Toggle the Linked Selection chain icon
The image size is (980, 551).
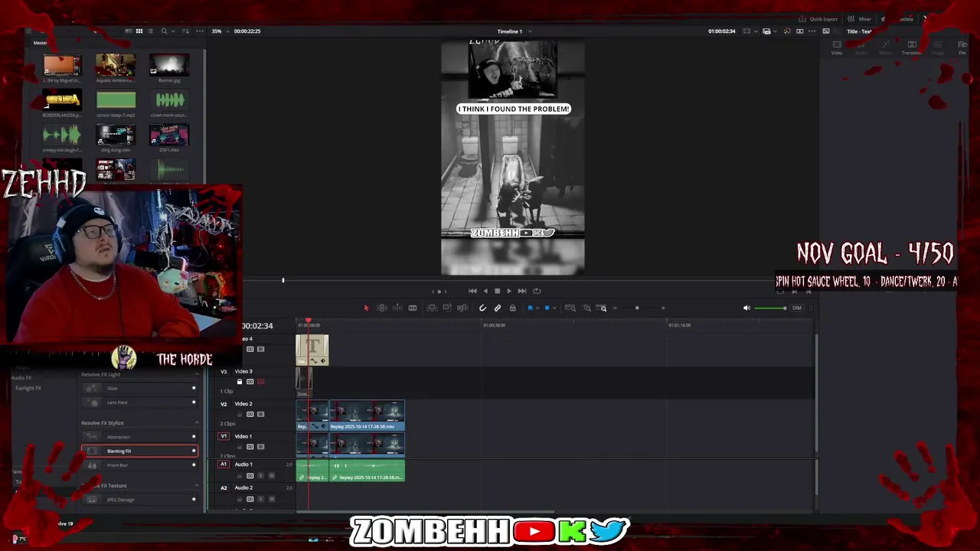[x=498, y=308]
